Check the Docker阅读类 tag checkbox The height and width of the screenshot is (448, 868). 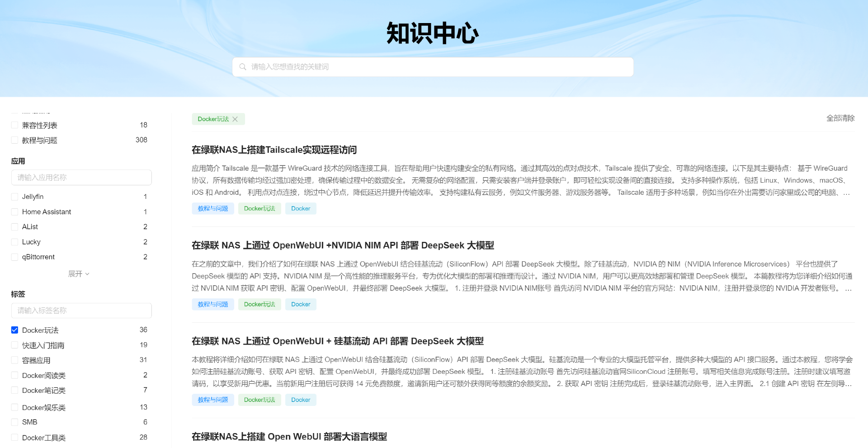click(x=14, y=375)
